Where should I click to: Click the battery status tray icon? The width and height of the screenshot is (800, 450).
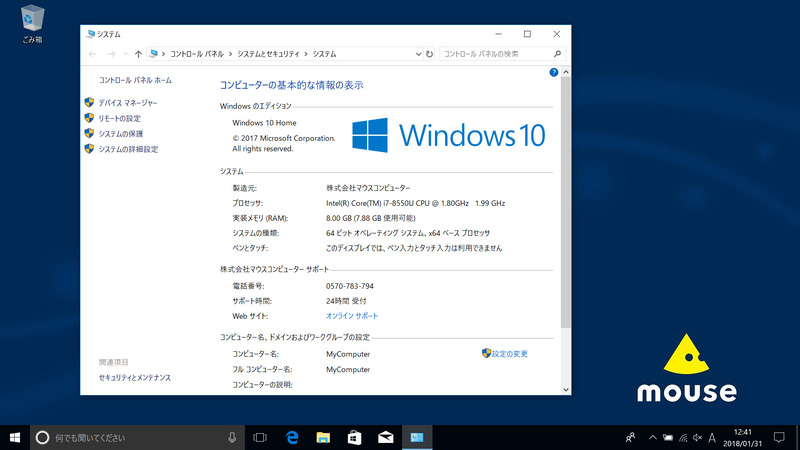point(668,438)
